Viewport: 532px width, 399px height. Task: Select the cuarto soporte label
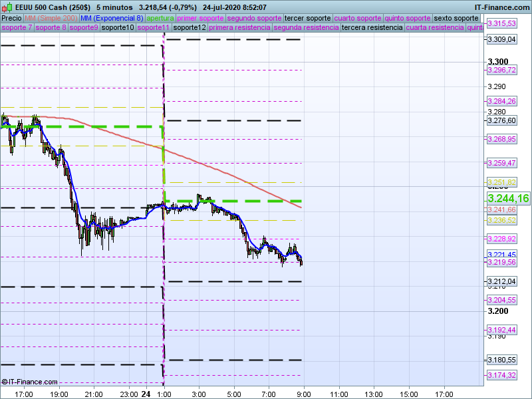(358, 18)
